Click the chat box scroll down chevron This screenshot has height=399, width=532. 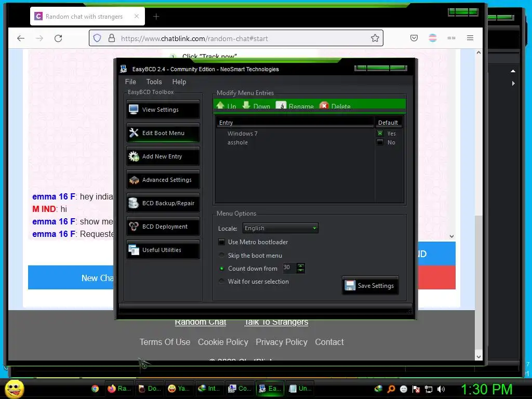coord(451,236)
